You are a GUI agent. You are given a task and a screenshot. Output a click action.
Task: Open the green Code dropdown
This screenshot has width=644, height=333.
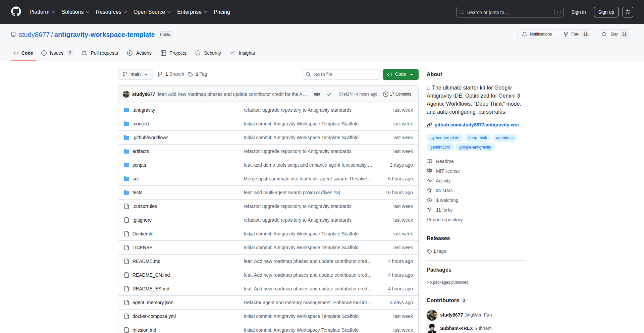click(x=400, y=74)
